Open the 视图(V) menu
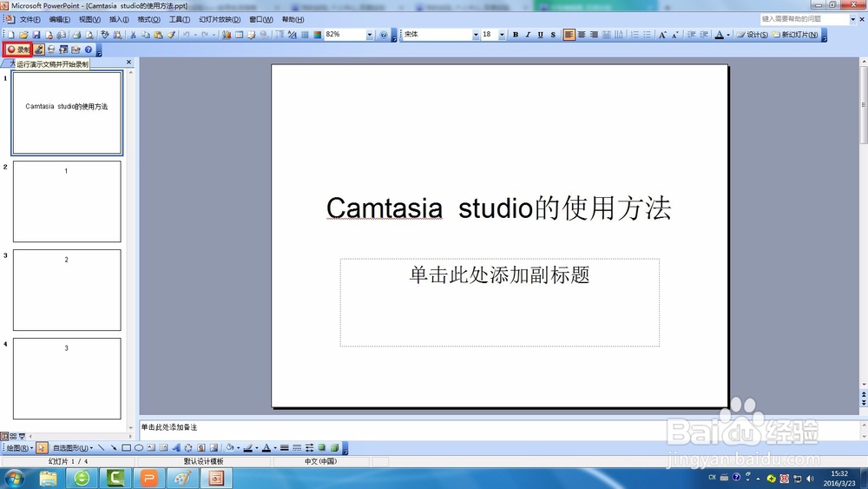 point(89,19)
